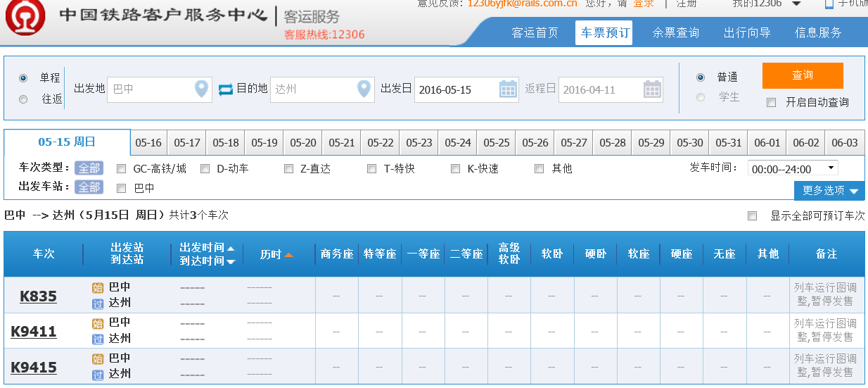Open the 发车时间 time range dropdown

[x=793, y=168]
